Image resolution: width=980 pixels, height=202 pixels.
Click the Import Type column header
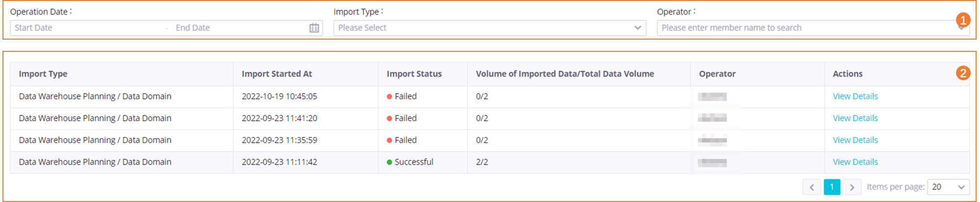(x=43, y=74)
